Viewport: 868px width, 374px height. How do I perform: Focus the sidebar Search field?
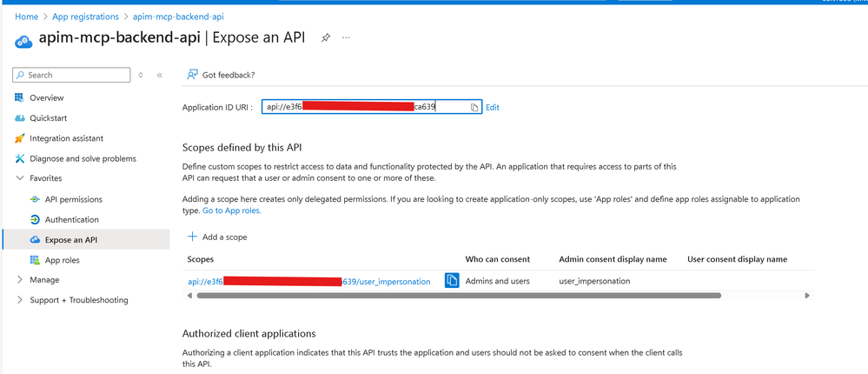(x=71, y=75)
